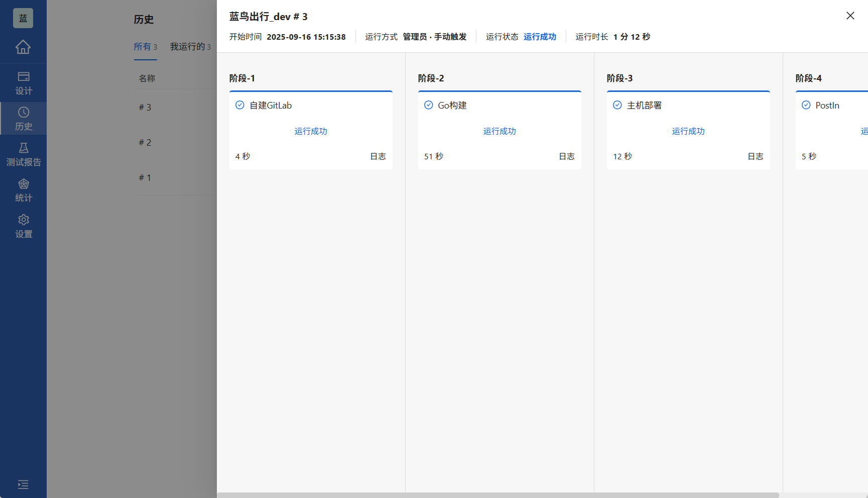Click the Go构建 task name
Screen dimensions: 868x498
[x=452, y=106]
